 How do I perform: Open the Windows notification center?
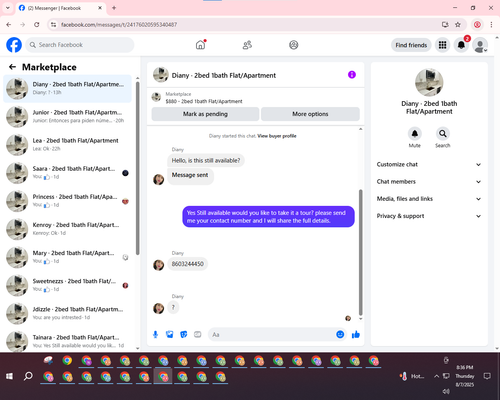(x=487, y=376)
